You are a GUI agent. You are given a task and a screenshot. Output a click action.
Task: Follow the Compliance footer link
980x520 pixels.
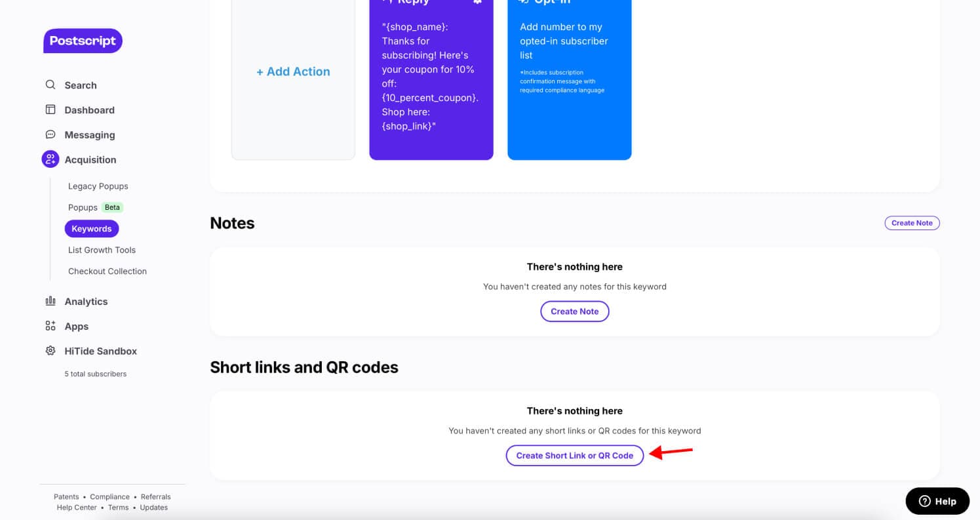click(x=109, y=497)
